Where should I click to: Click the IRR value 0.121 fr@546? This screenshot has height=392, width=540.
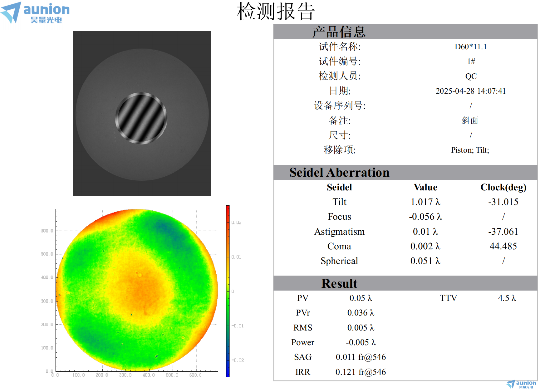pyautogui.click(x=361, y=372)
